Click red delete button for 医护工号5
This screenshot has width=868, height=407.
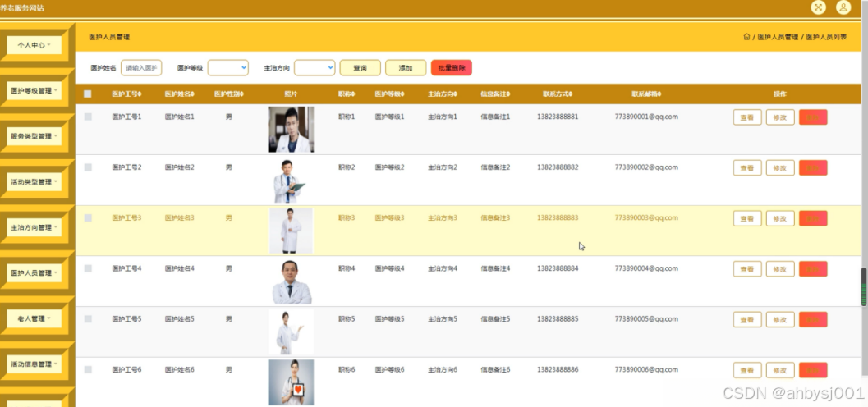pyautogui.click(x=813, y=320)
